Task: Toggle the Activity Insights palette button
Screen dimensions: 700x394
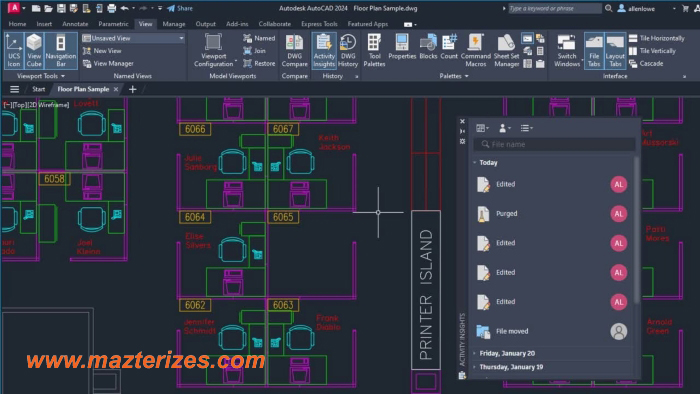Action: click(x=324, y=50)
